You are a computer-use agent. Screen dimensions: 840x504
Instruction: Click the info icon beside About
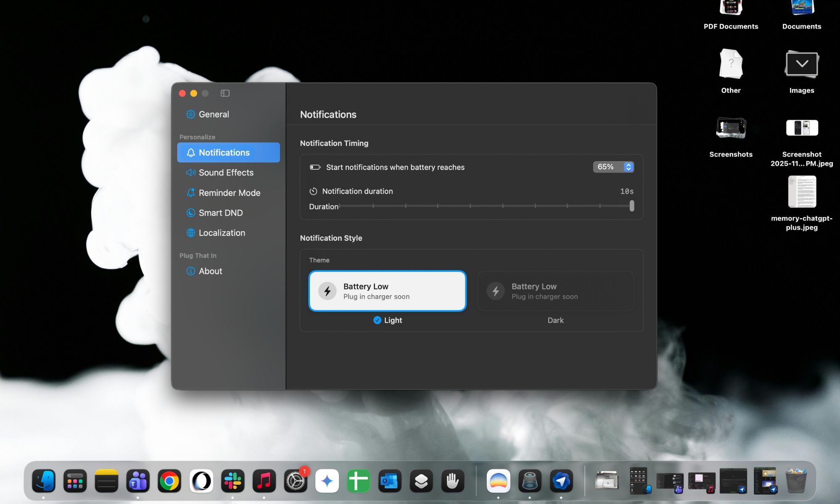pos(191,271)
